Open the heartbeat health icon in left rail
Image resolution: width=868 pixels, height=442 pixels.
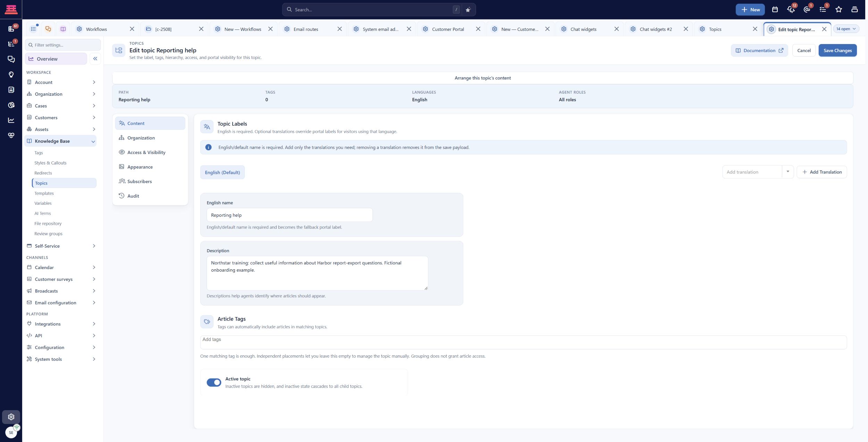click(11, 135)
